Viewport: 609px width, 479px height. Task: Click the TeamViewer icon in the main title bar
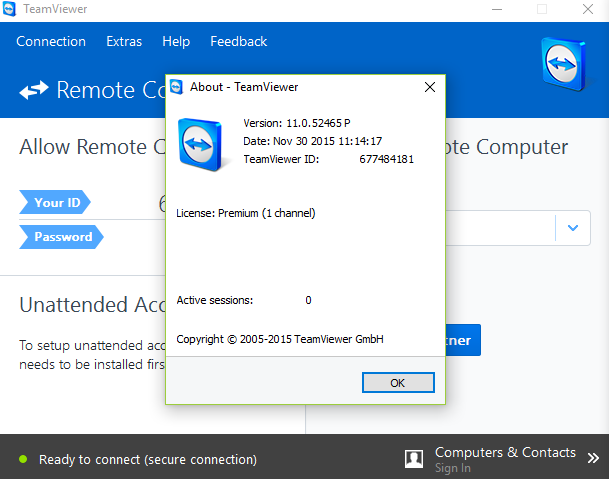tap(9, 9)
